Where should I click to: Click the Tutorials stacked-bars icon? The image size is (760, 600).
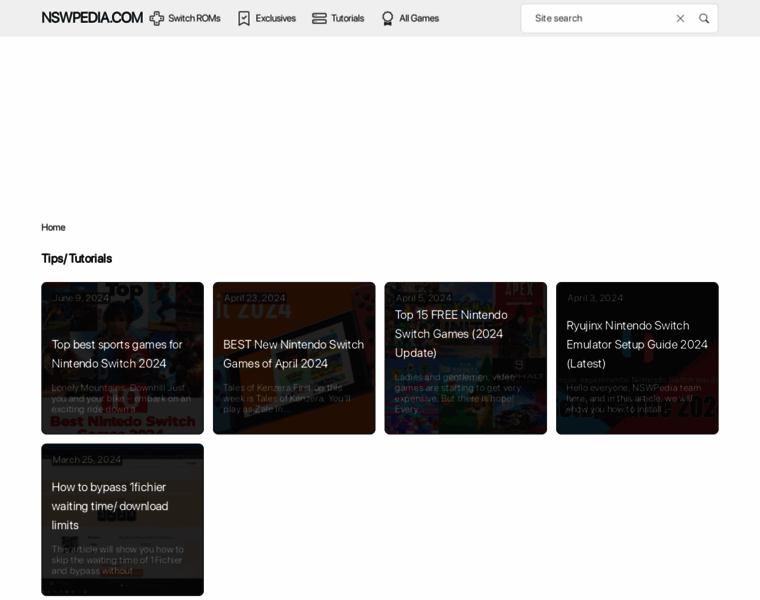[x=319, y=18]
